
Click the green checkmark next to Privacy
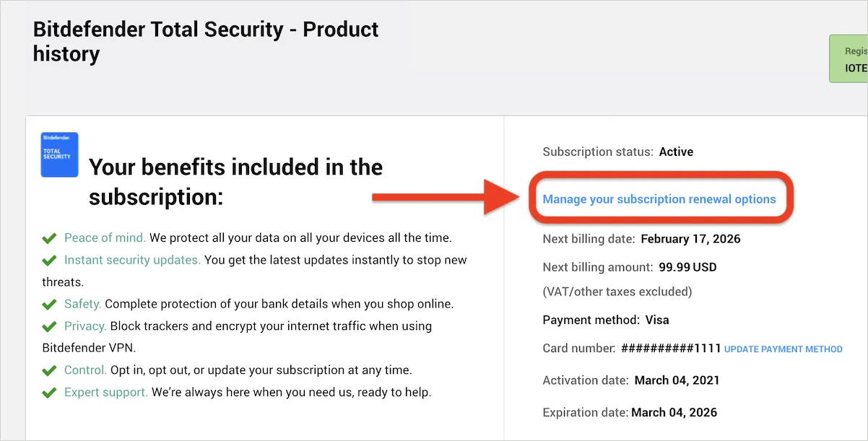click(x=49, y=327)
